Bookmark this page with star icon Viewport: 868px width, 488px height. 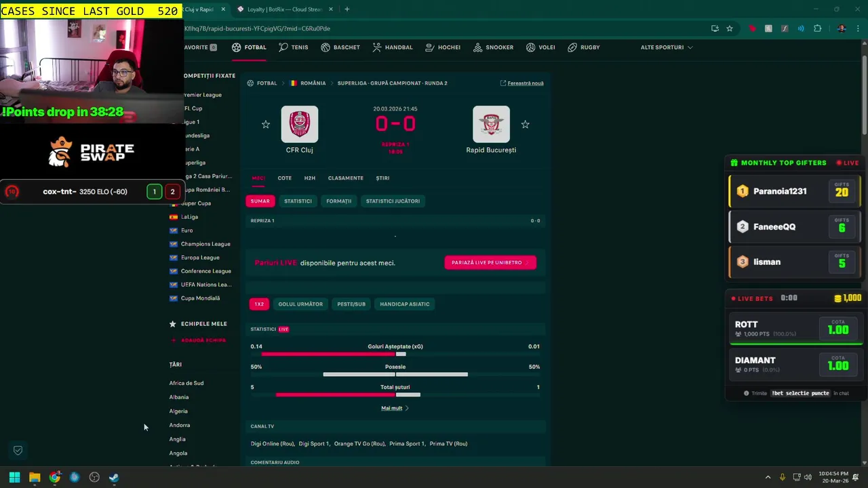730,28
